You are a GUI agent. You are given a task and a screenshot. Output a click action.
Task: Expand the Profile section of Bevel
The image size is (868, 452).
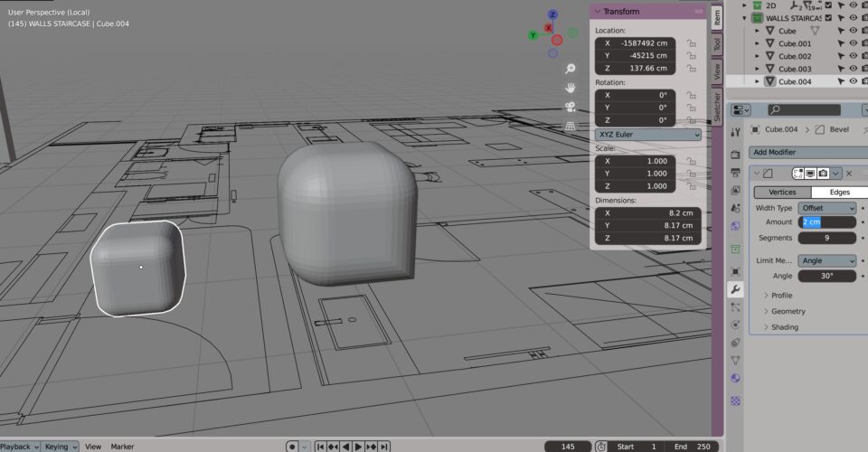coord(781,296)
